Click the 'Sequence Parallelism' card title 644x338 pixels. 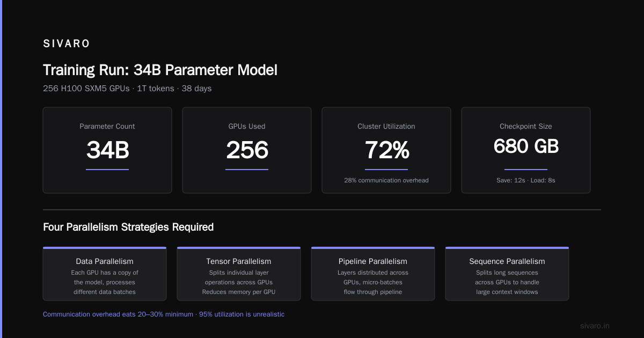(x=507, y=261)
